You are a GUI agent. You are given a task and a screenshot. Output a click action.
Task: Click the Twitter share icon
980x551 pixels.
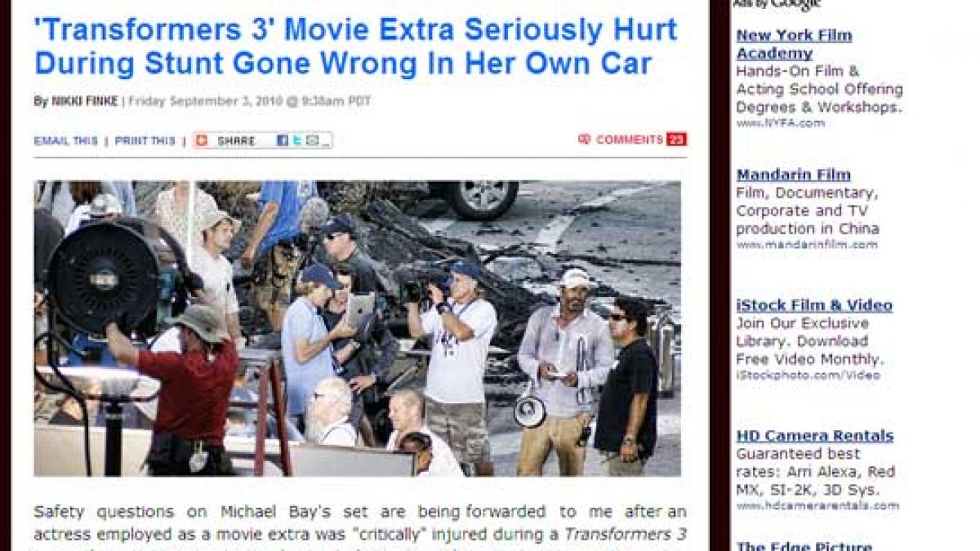[297, 140]
